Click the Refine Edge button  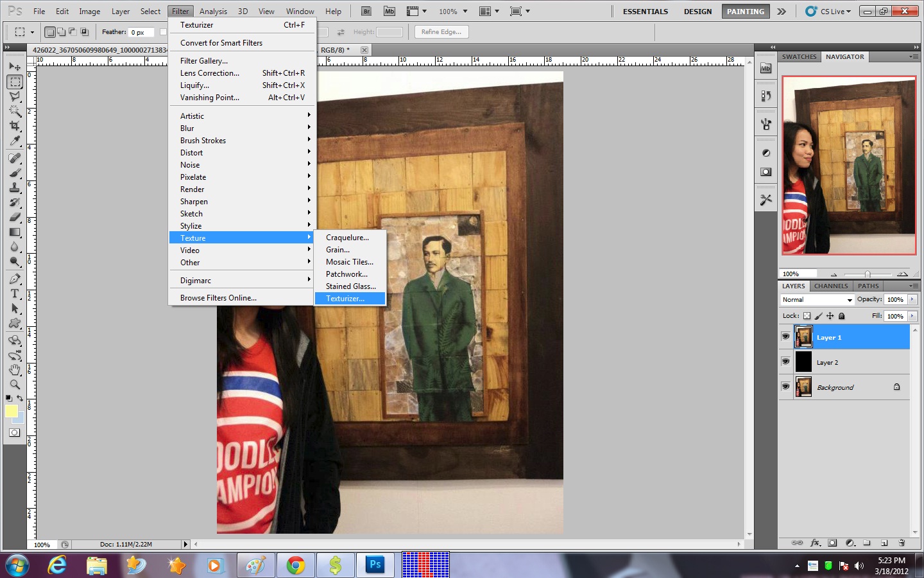click(441, 31)
